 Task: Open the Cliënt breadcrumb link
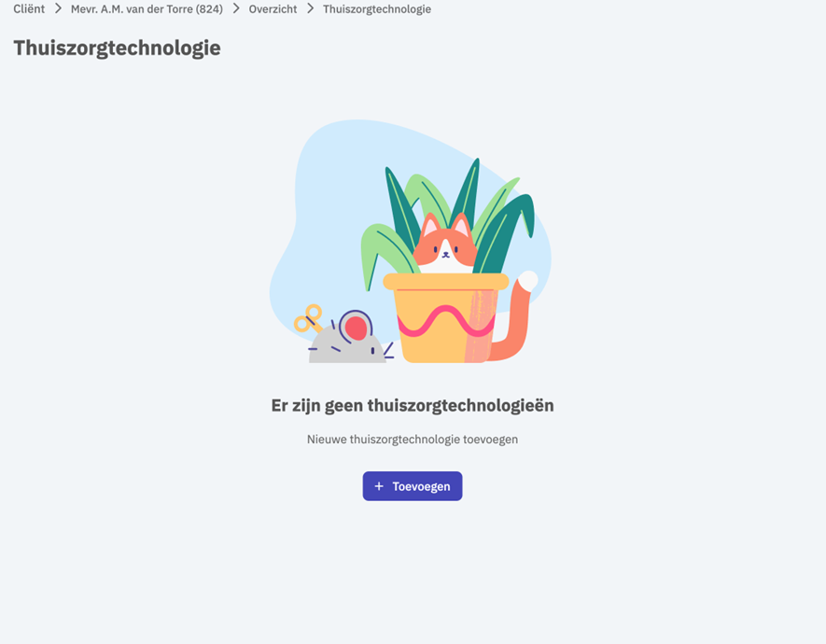29,9
